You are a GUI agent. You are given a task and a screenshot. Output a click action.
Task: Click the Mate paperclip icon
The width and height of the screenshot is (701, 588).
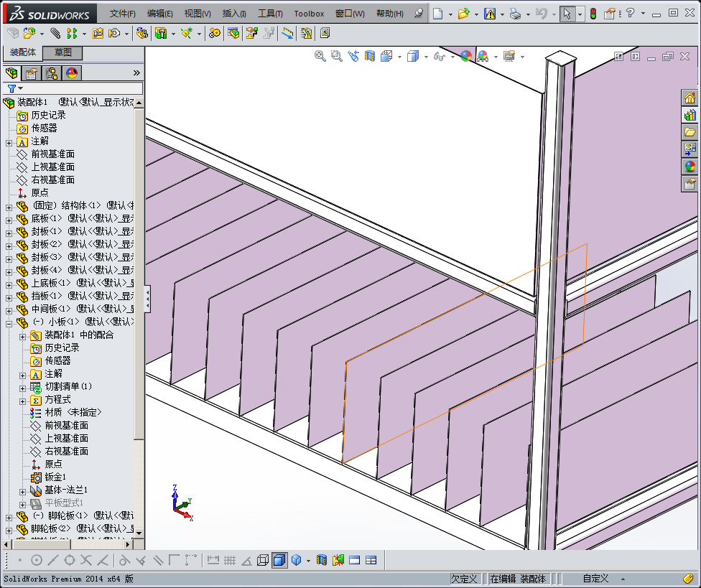coord(55,33)
